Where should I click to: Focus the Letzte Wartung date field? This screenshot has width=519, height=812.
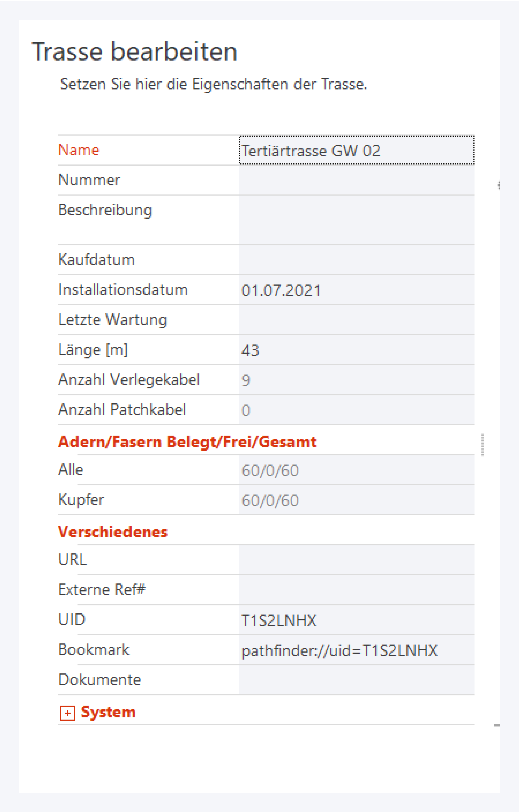click(x=356, y=320)
